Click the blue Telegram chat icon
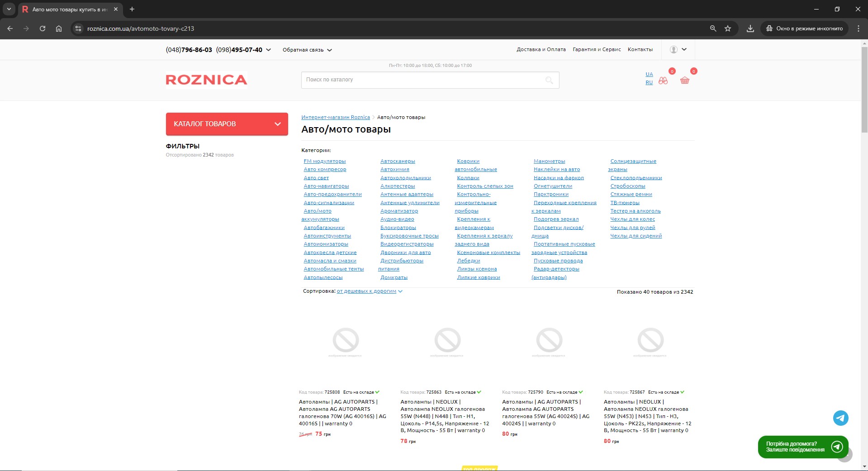Image resolution: width=868 pixels, height=471 pixels. tap(840, 418)
